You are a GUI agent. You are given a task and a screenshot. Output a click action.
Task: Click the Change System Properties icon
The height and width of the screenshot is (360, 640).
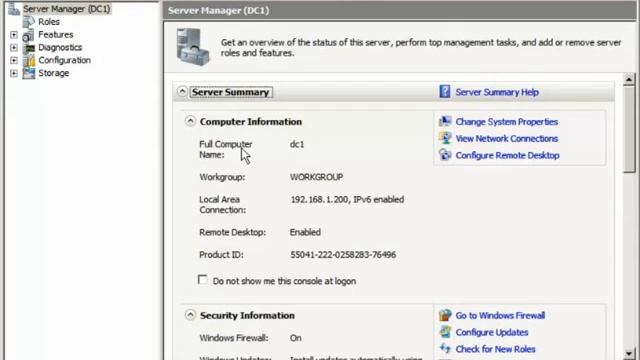coord(445,122)
